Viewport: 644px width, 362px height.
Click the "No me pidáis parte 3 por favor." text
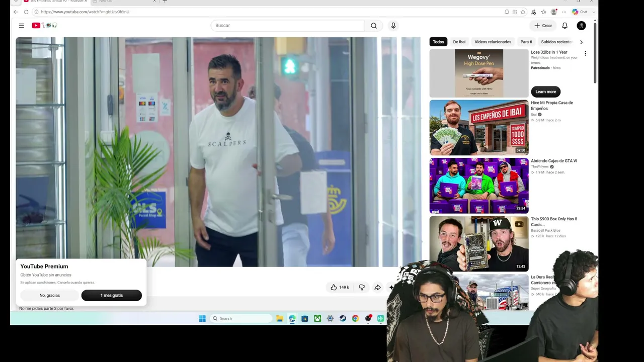[x=46, y=308]
